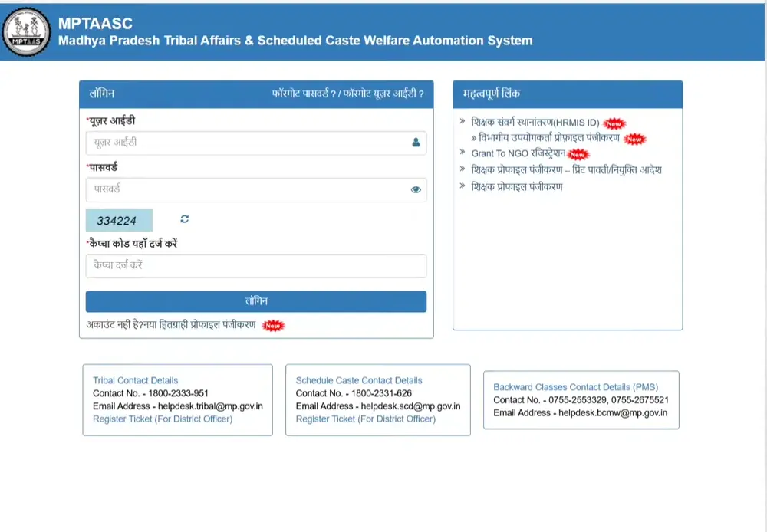The image size is (767, 532).
Task: Open Register Ticket link in Tribal box
Action: coord(163,419)
